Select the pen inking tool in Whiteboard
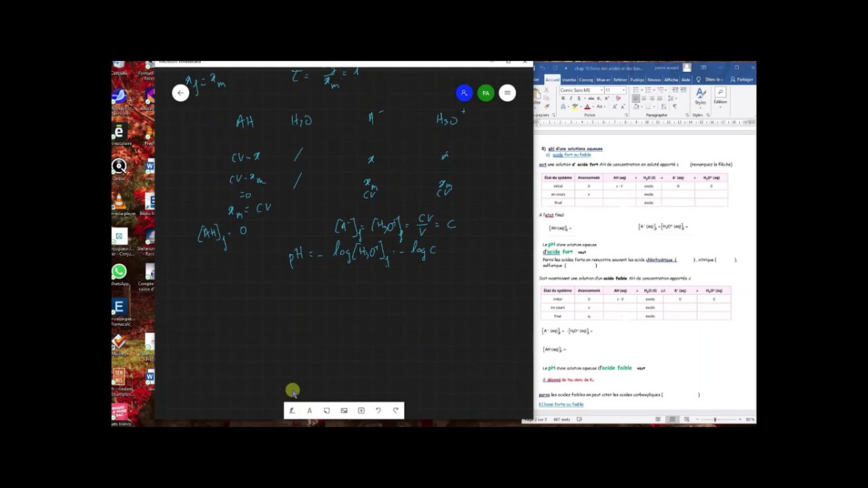The height and width of the screenshot is (488, 868). coord(292,411)
